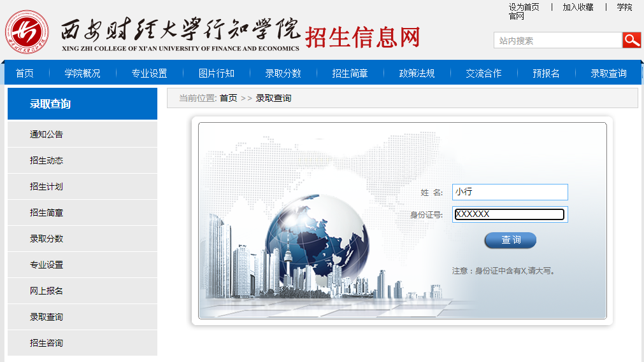
Task: Select 招生咨询 in the sidebar
Action: point(83,343)
